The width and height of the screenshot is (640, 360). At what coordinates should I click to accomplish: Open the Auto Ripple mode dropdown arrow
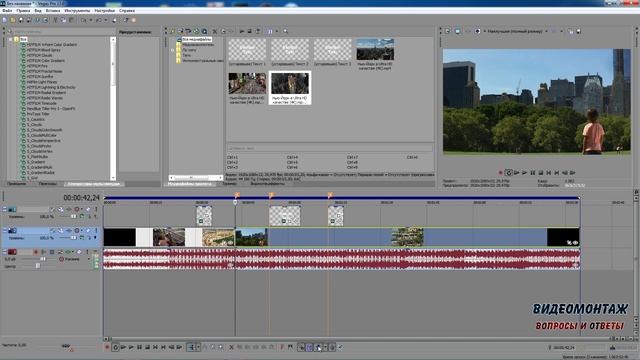click(x=325, y=347)
